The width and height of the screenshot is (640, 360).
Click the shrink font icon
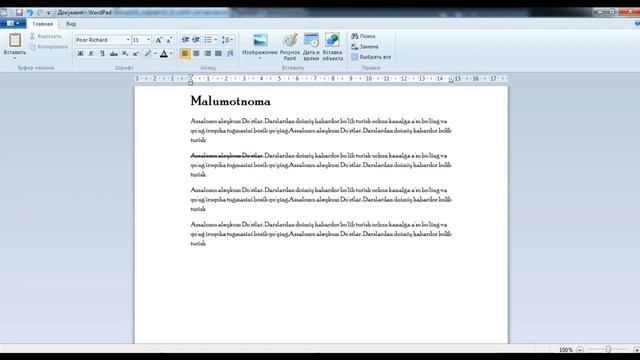pos(169,40)
